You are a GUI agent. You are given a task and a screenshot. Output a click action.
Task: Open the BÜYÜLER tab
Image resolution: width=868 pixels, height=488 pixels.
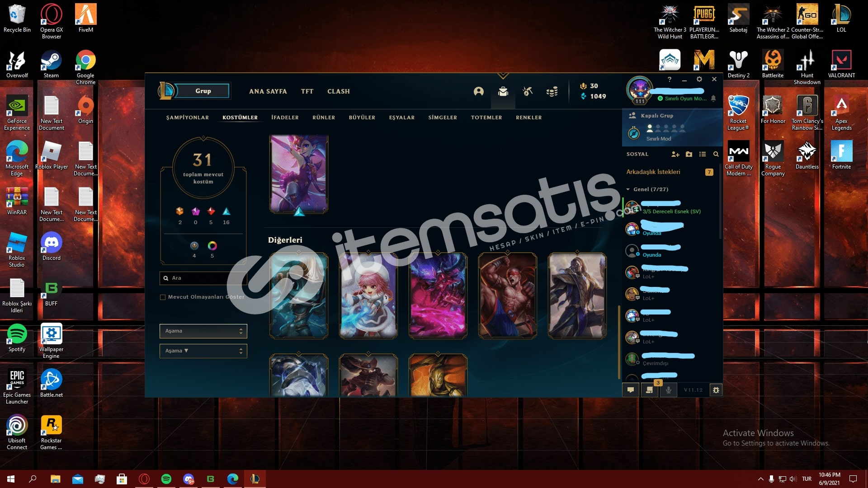tap(362, 117)
